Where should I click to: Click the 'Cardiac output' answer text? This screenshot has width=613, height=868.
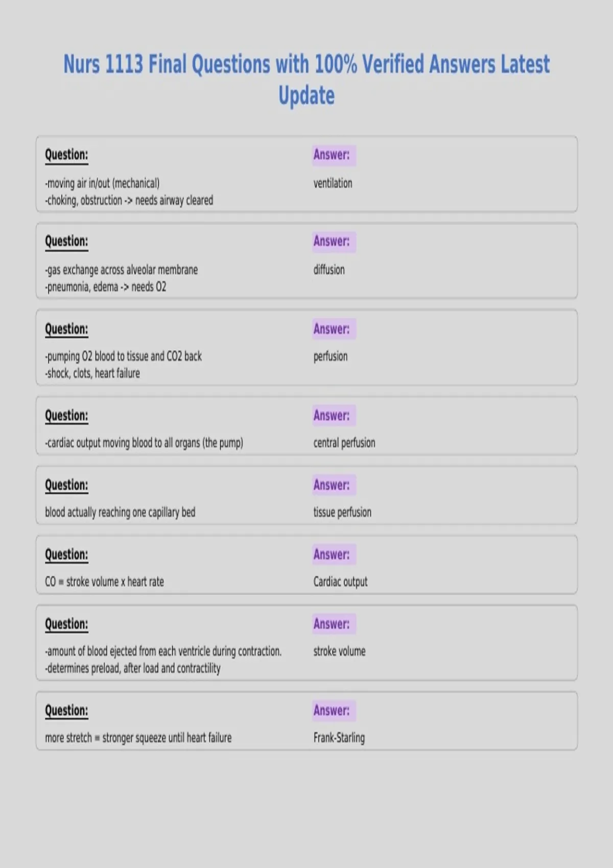340,582
